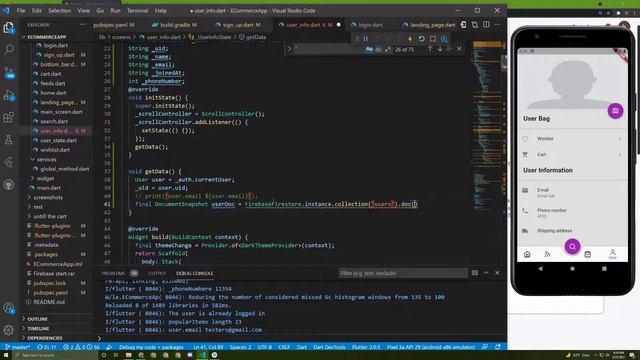The width and height of the screenshot is (640, 360).
Task: Open notifications bell in status bar
Action: tap(498, 347)
